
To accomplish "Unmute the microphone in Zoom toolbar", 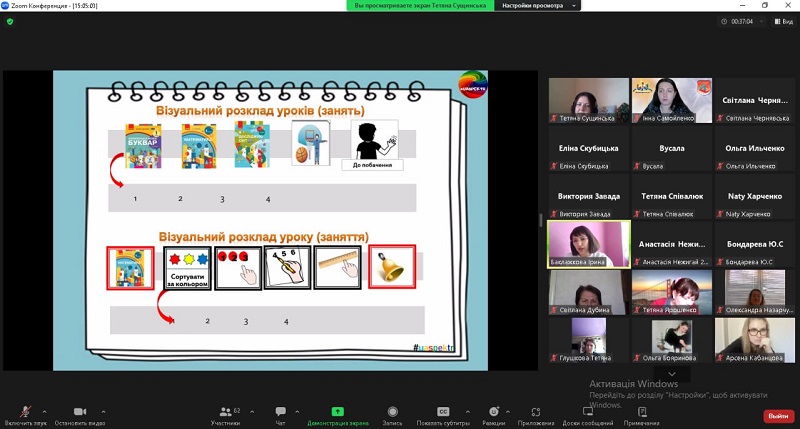I will (23, 411).
